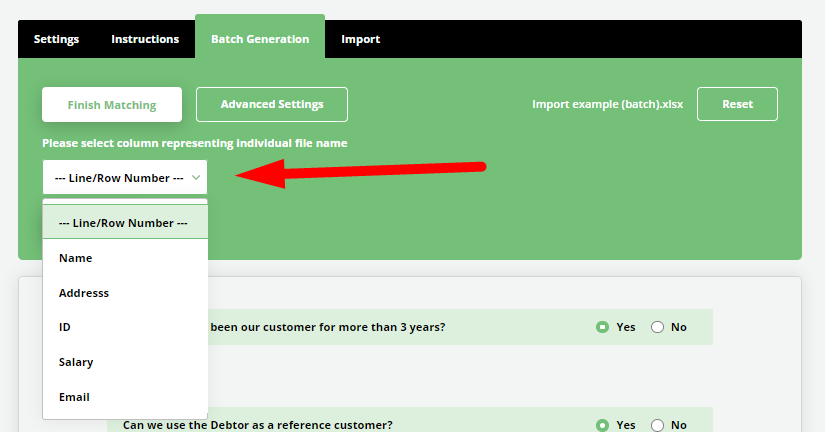Select the Batch Generation tab

pyautogui.click(x=259, y=39)
